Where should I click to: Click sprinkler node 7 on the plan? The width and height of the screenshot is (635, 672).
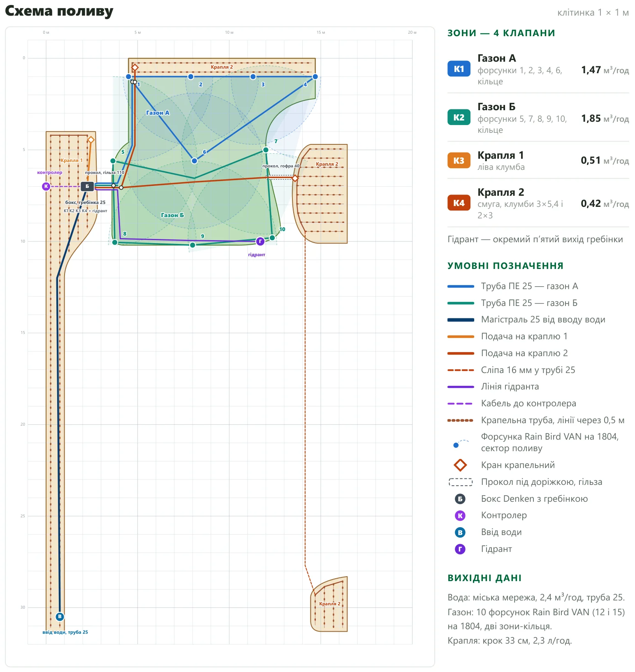(x=266, y=150)
